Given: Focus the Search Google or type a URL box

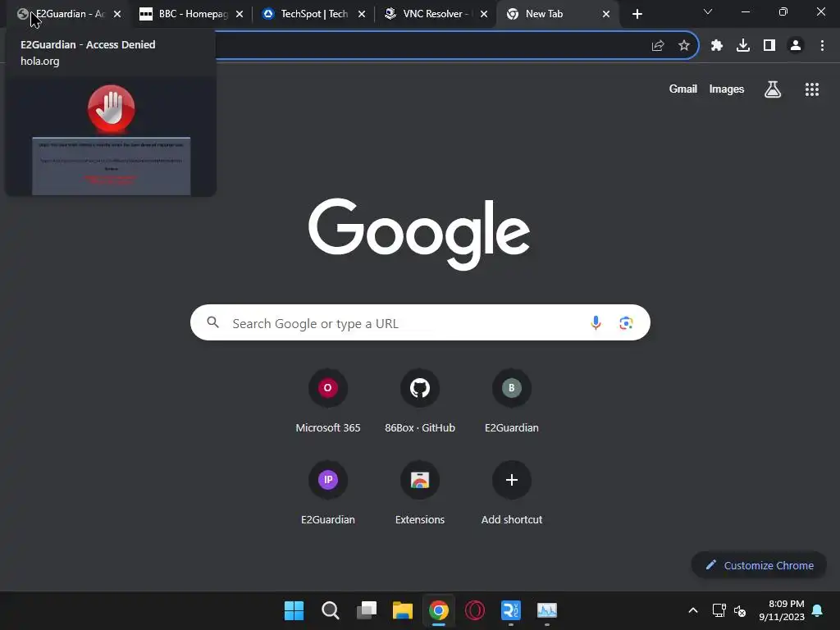Looking at the screenshot, I should tap(420, 322).
